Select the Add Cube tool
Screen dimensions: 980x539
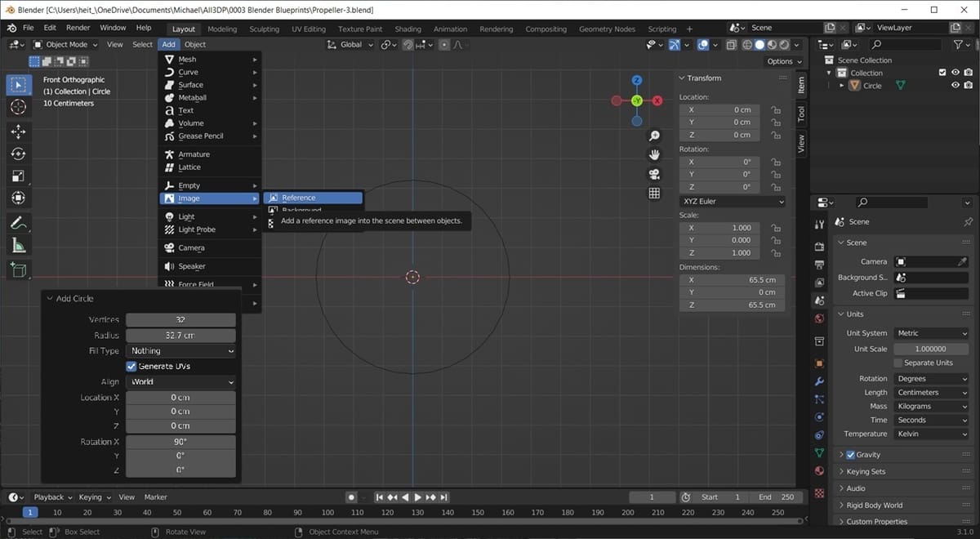19,269
